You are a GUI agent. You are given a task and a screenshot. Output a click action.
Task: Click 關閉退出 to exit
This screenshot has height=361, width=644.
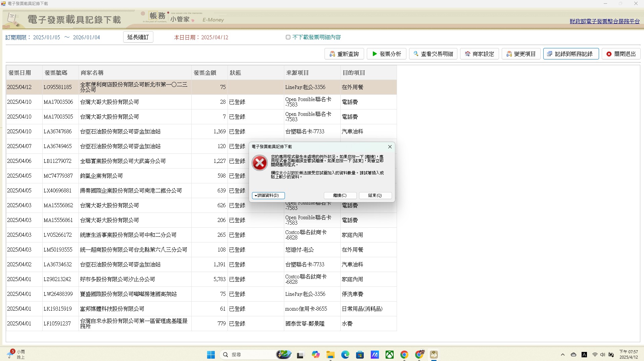621,54
